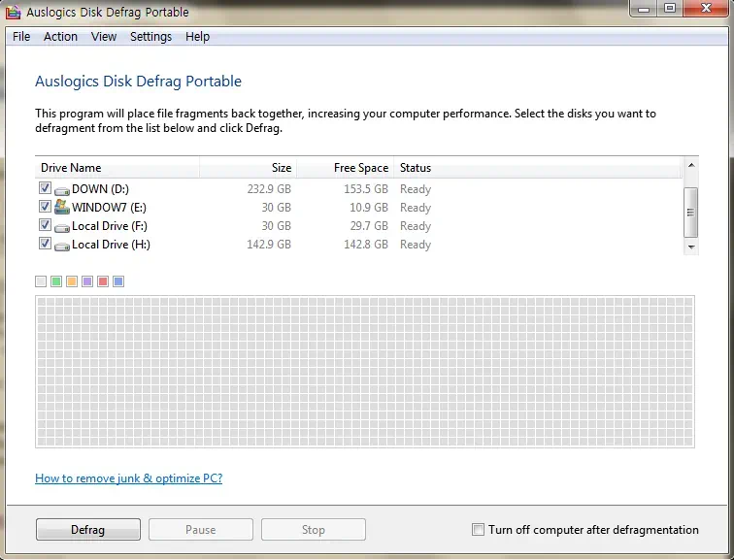Viewport: 734px width, 560px height.
Task: Open the Action menu
Action: click(x=60, y=37)
